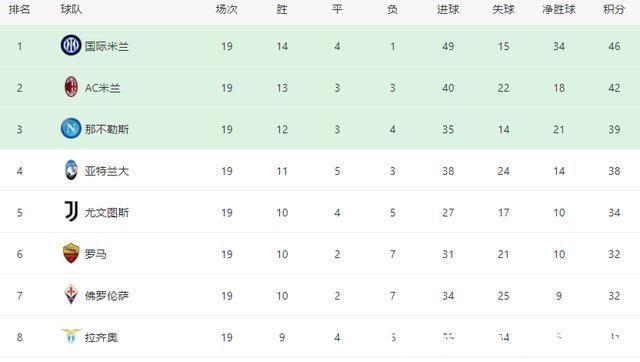Screen dimensions: 640x362
Task: Click the 罗马 team name
Action: click(x=96, y=254)
